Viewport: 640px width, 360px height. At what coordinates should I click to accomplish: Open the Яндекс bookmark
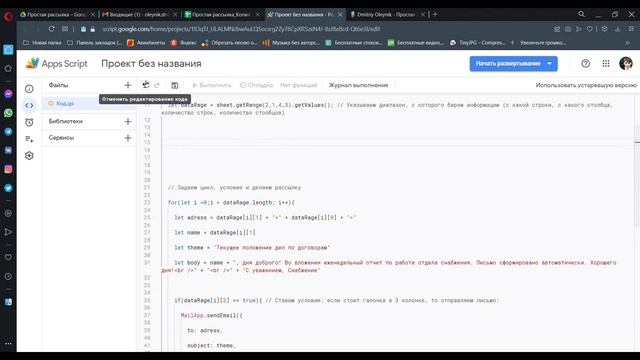[184, 42]
